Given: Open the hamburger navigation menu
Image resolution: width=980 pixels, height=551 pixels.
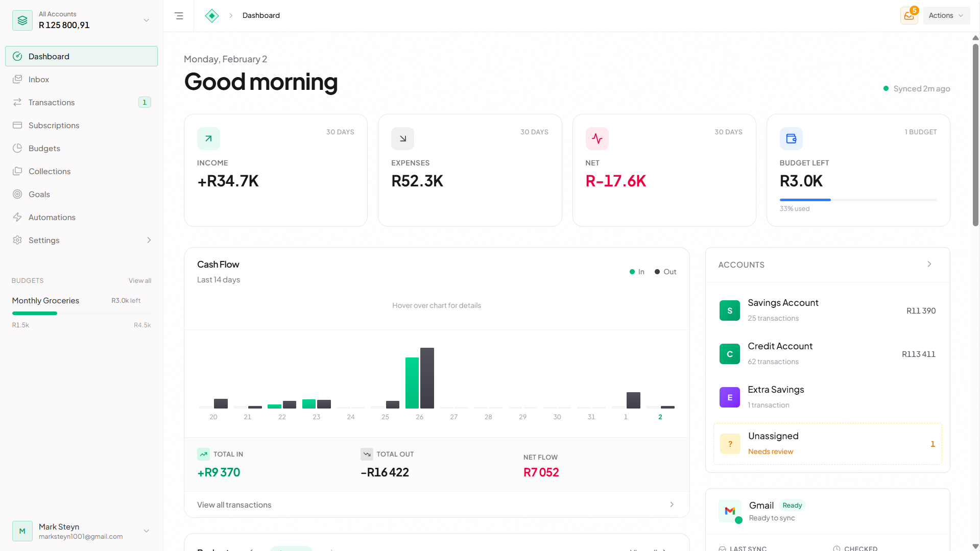Looking at the screenshot, I should pos(179,16).
